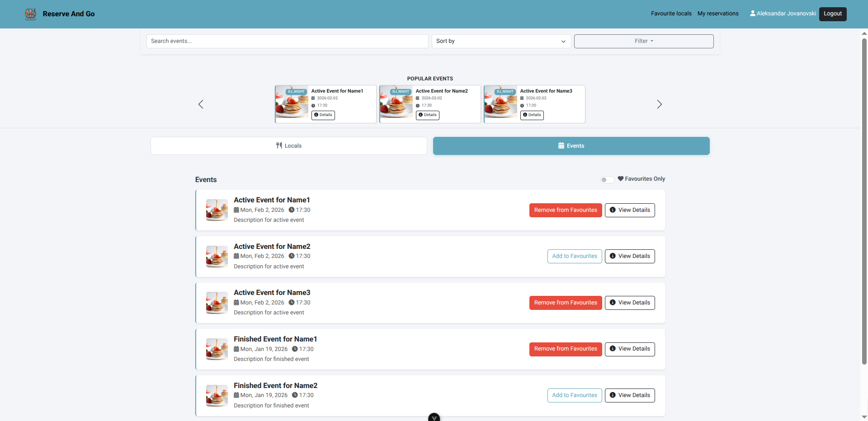Screen dimensions: 868x421
Task: Click the Reserve And Go logo icon
Action: (31, 14)
